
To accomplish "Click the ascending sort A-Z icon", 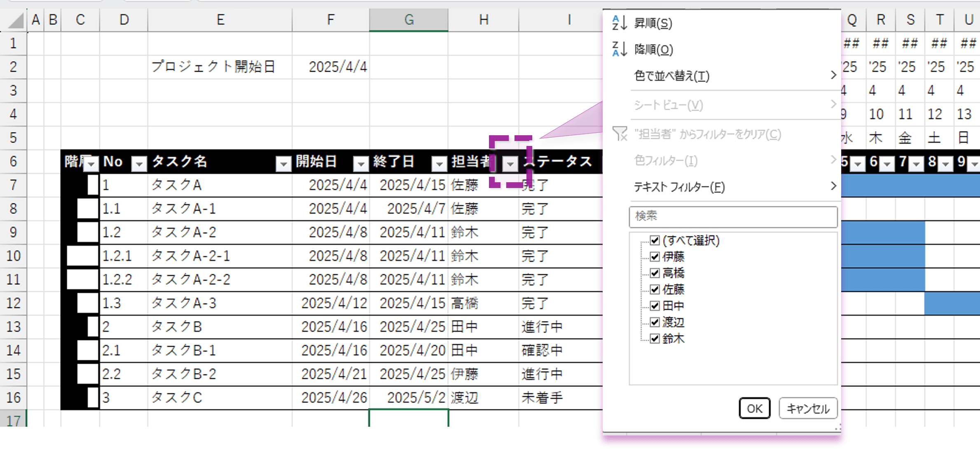I will [x=619, y=23].
